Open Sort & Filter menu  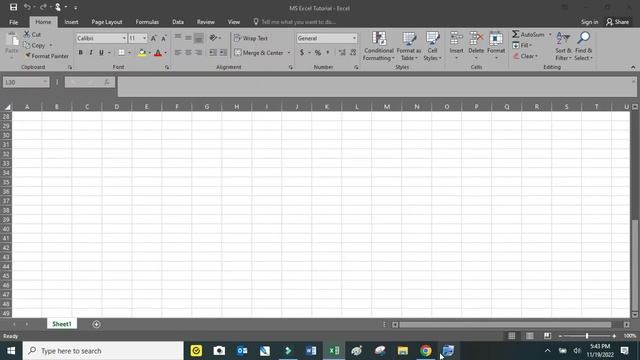563,46
